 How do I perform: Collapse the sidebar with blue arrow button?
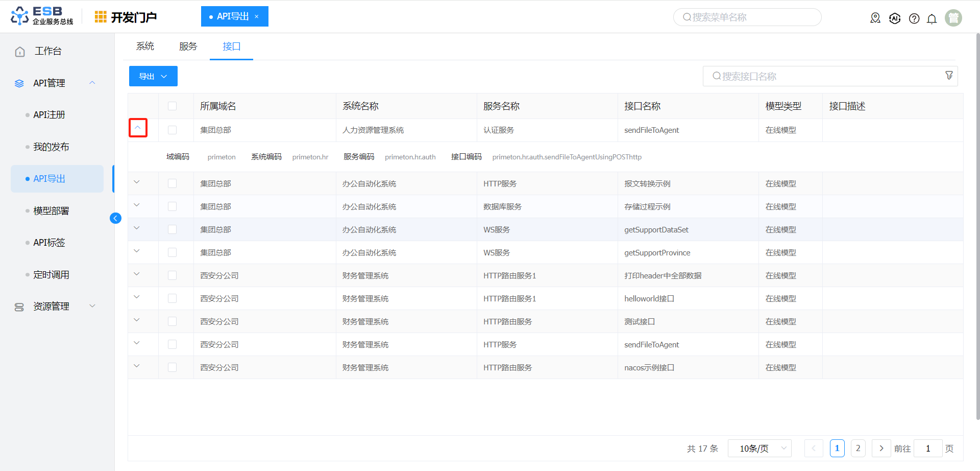(115, 218)
